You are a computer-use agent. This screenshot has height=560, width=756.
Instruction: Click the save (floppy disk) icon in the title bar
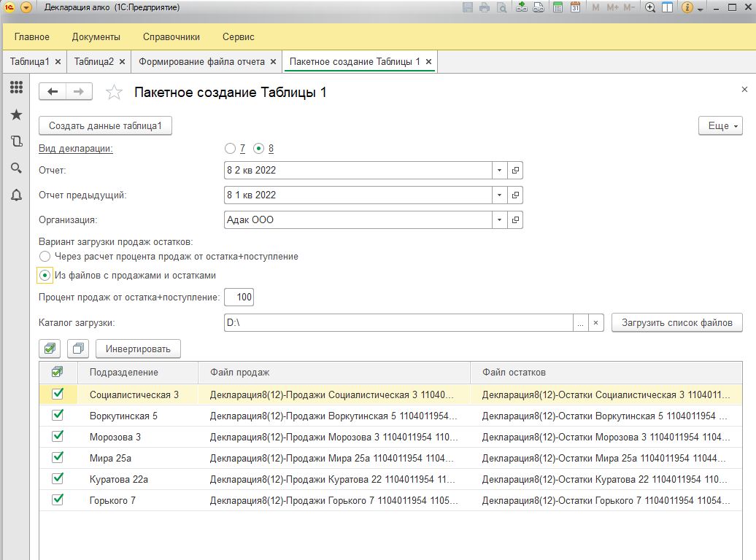(467, 7)
